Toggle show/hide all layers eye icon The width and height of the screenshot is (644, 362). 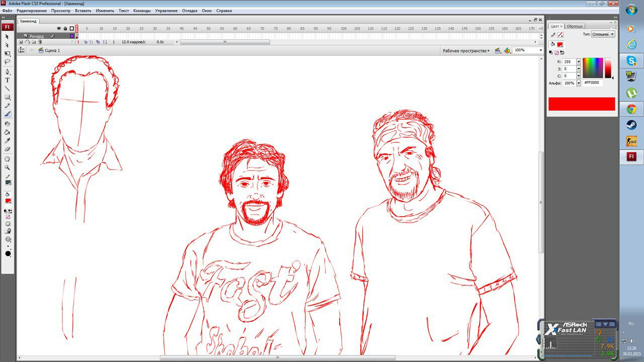point(59,29)
